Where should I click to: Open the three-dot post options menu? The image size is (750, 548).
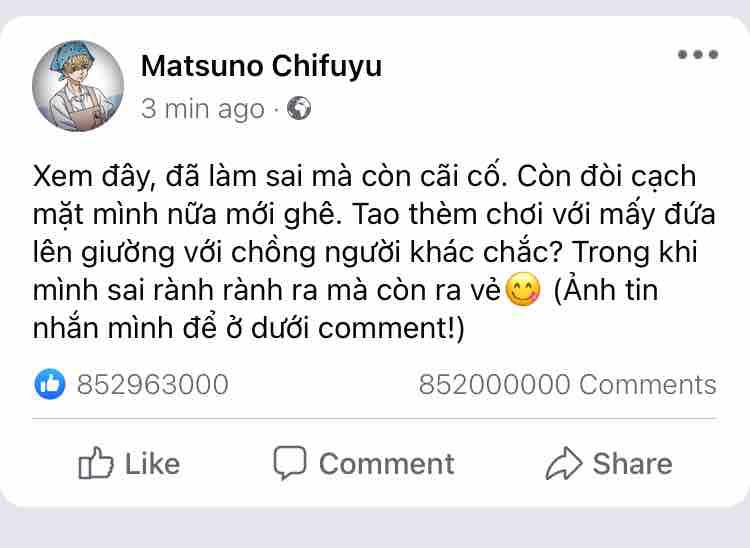(697, 55)
